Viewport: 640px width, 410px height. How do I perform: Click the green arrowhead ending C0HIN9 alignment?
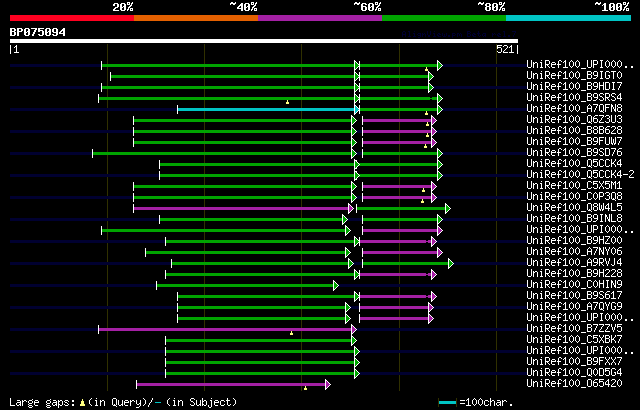(336, 286)
